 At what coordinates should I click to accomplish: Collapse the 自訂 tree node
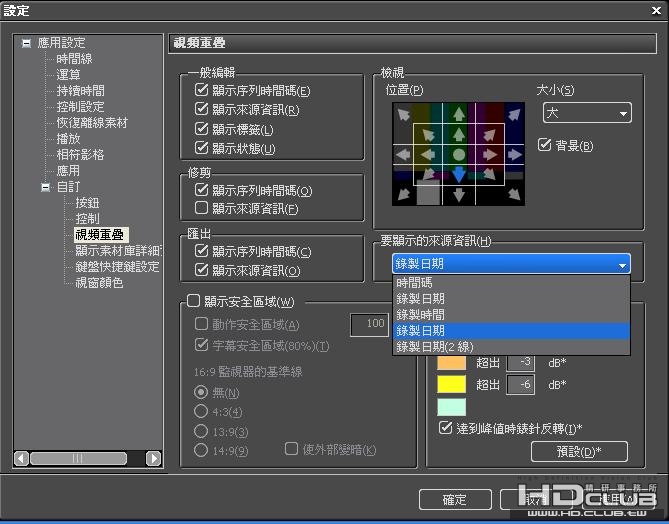[x=45, y=187]
